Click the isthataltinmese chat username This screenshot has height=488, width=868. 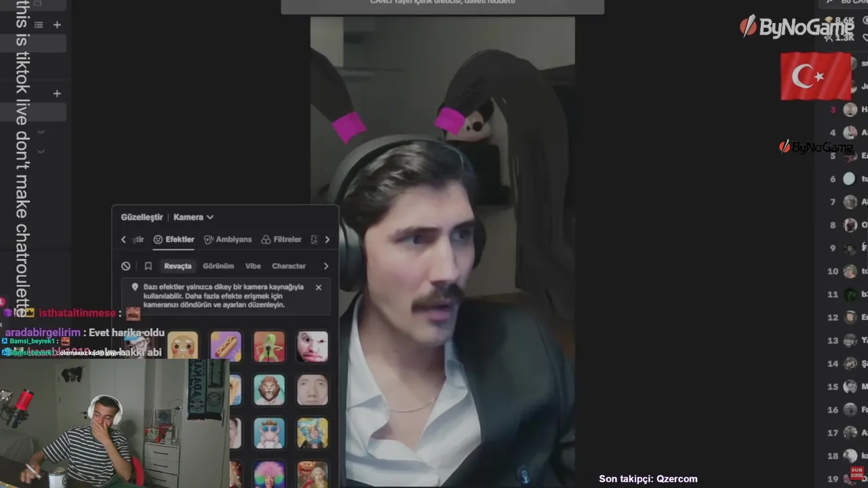point(77,313)
